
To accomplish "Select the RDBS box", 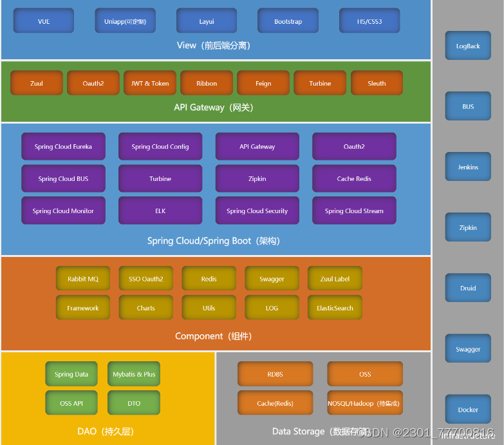I will pyautogui.click(x=275, y=374).
